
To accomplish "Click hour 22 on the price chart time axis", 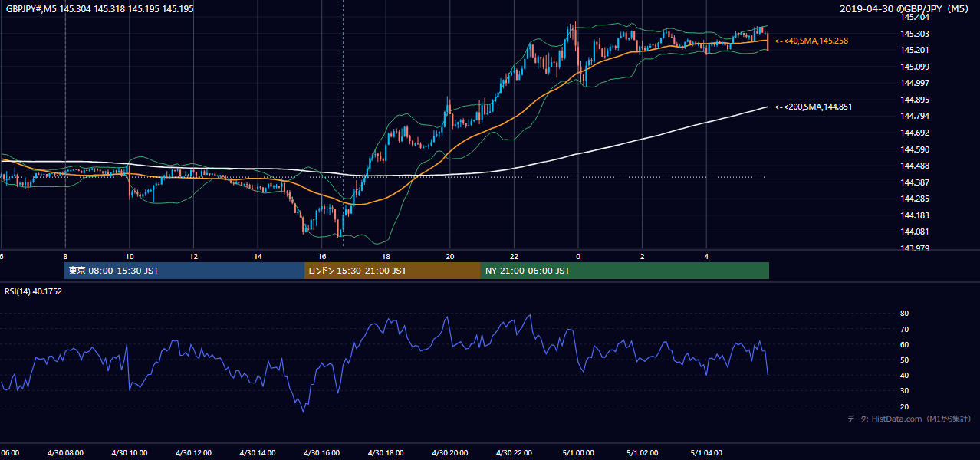I will pyautogui.click(x=515, y=257).
